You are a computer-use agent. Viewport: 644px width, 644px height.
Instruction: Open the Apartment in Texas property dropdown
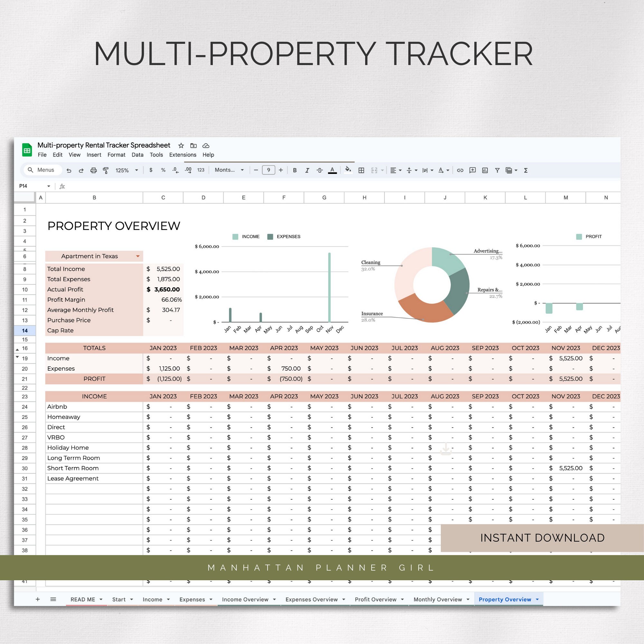tap(138, 256)
